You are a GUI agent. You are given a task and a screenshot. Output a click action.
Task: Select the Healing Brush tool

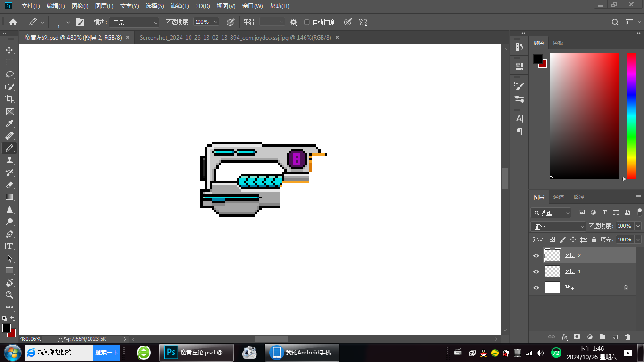coord(9,136)
